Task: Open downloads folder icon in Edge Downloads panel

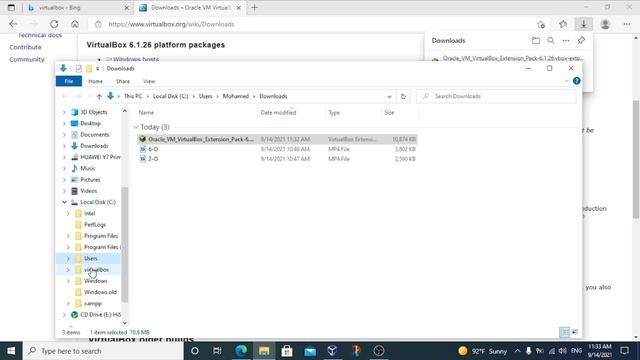Action: [536, 40]
